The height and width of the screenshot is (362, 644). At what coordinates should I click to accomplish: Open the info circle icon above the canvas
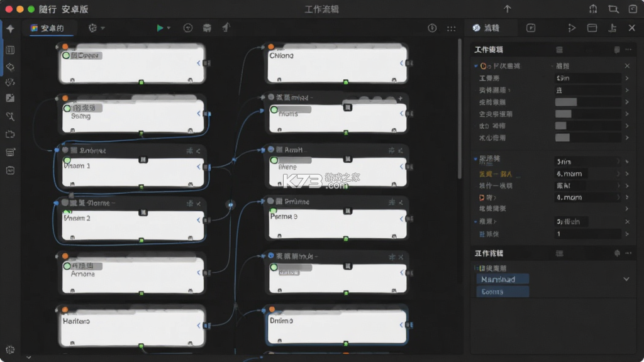click(x=432, y=28)
